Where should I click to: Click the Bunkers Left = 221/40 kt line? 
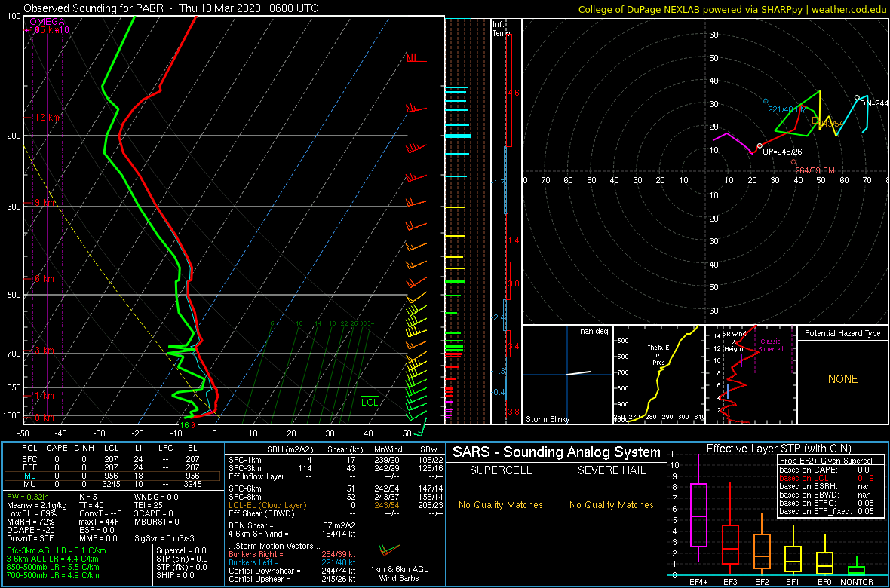[293, 562]
